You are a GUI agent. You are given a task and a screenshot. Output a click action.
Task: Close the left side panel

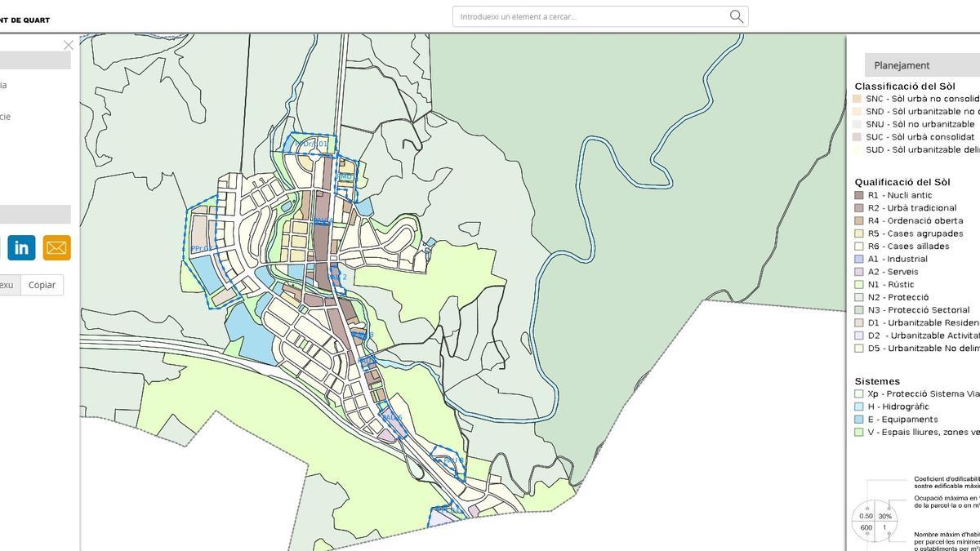[x=69, y=45]
